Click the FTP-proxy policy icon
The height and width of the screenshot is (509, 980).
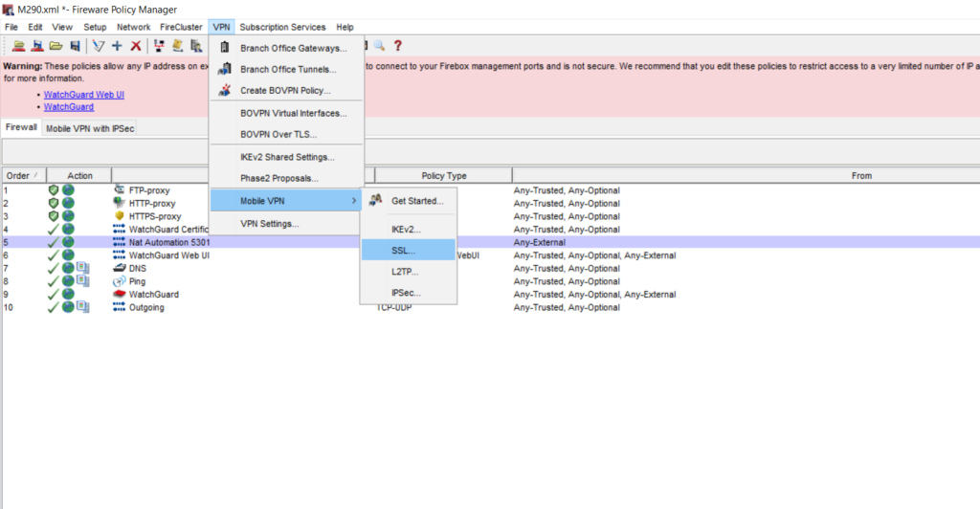point(120,189)
